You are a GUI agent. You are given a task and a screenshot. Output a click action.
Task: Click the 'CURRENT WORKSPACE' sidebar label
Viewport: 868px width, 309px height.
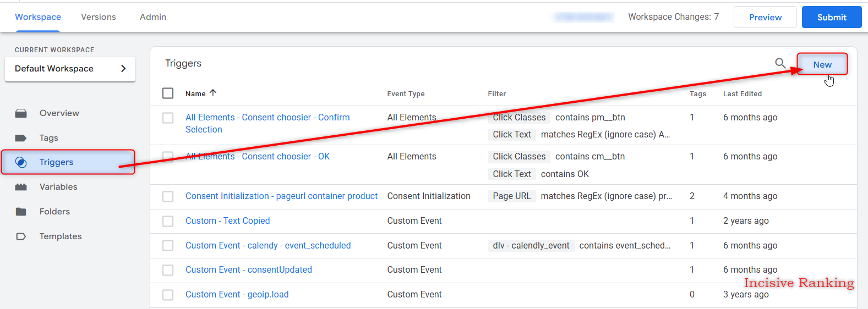[x=54, y=50]
